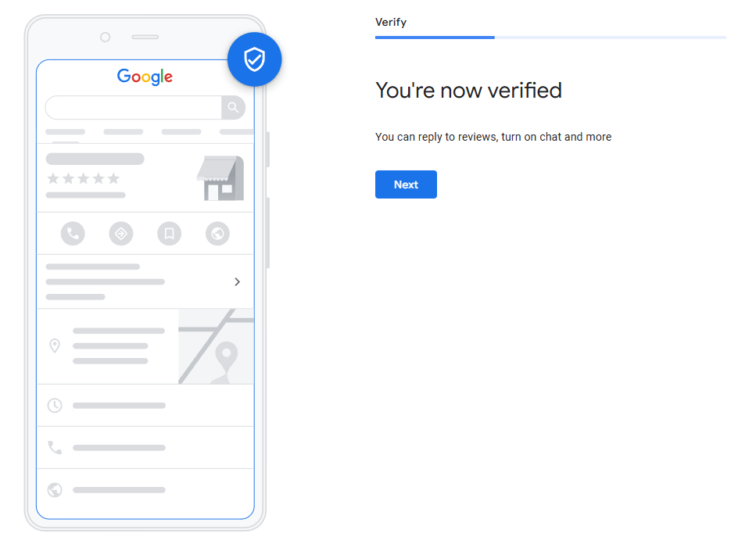The image size is (756, 544).
Task: Select the Call icon on the business profile
Action: (73, 233)
